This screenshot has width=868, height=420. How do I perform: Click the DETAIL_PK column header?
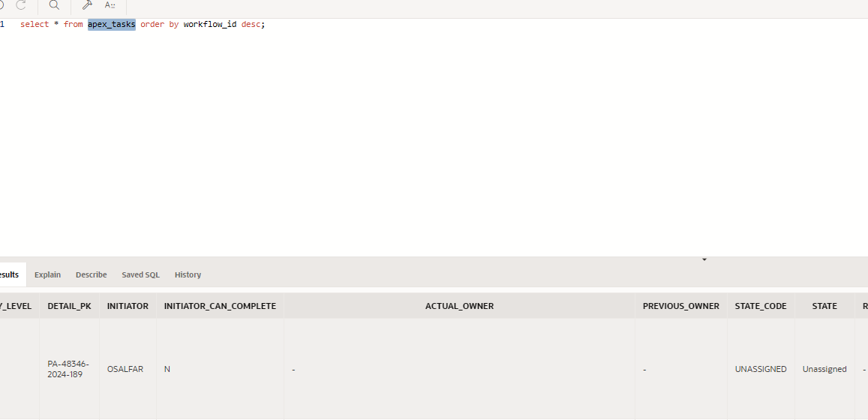[x=69, y=306]
